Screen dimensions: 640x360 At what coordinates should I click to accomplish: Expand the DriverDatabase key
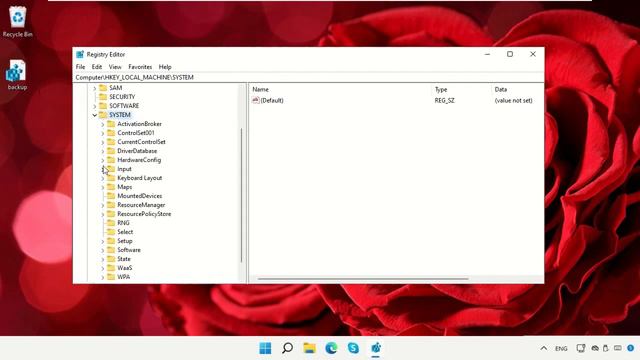pyautogui.click(x=103, y=151)
